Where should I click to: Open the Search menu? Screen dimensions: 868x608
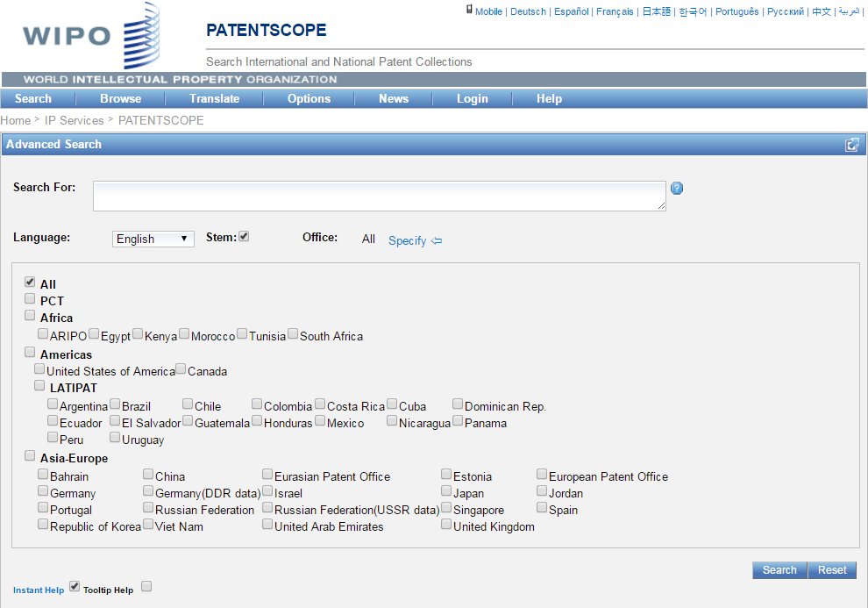[32, 98]
